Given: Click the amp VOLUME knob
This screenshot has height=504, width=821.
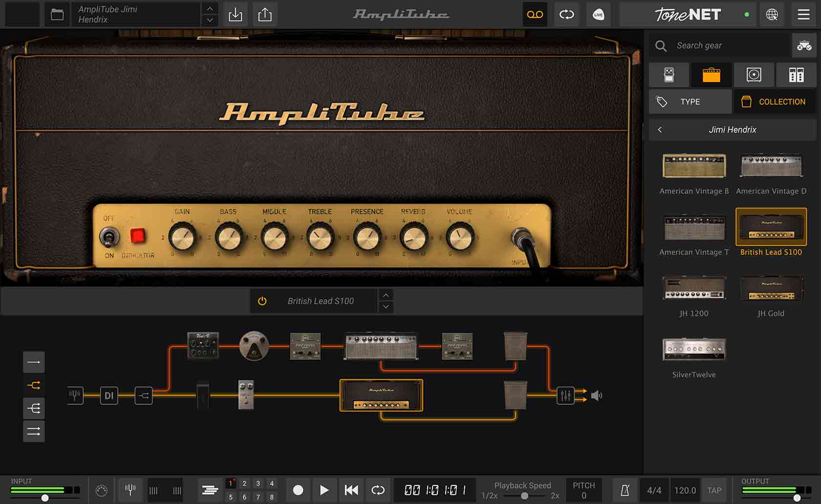Looking at the screenshot, I should click(x=459, y=237).
